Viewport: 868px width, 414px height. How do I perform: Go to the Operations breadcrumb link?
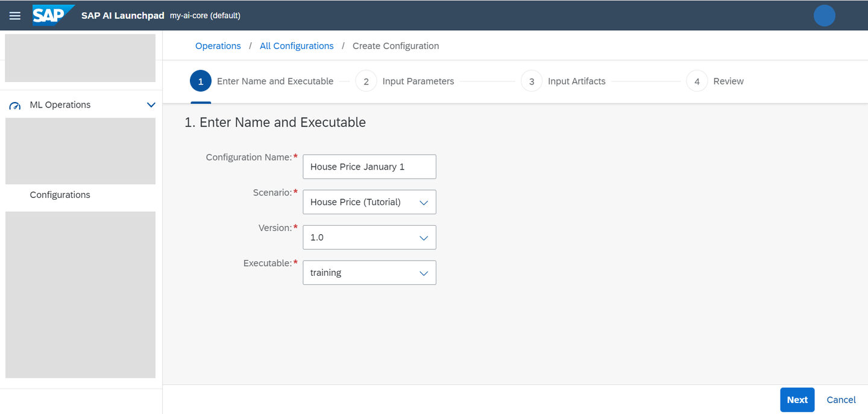(x=218, y=46)
